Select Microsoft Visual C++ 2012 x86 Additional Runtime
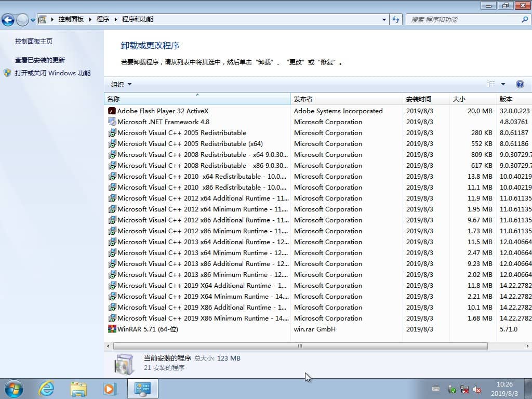 click(203, 220)
